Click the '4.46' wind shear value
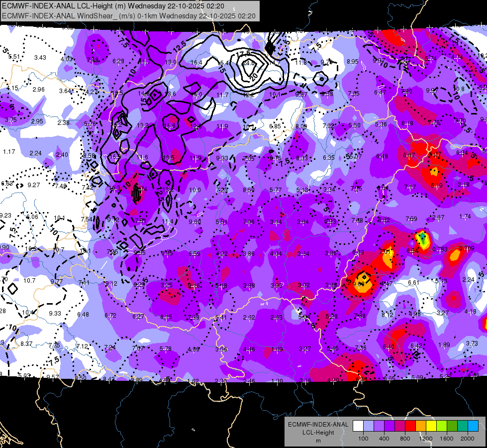 tap(249, 349)
